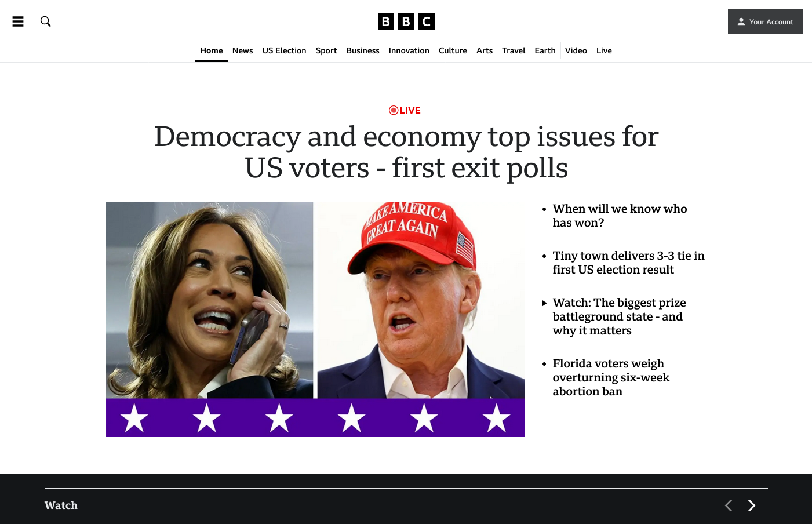The image size is (812, 524).
Task: Open the Live nav item
Action: tap(604, 50)
